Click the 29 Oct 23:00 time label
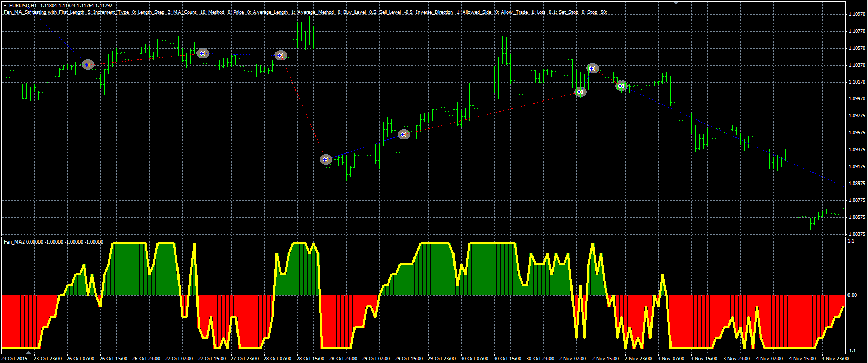The width and height of the screenshot is (868, 363). [x=442, y=359]
